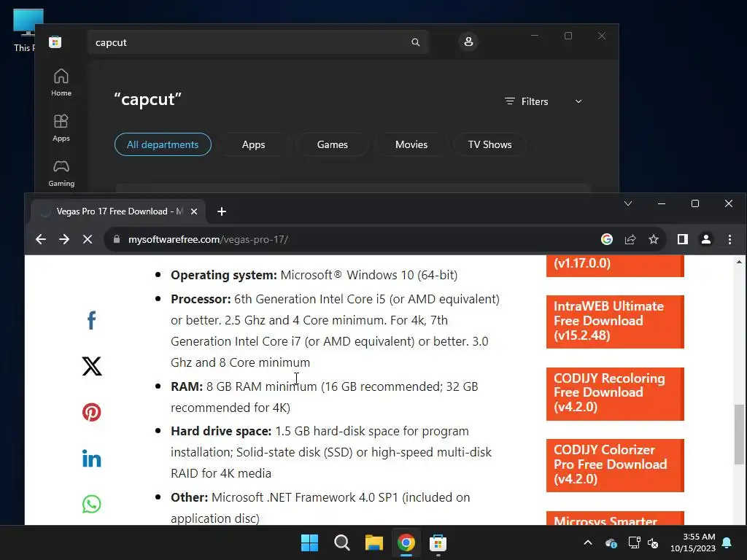Stop loading the page in Chrome

pos(88,239)
